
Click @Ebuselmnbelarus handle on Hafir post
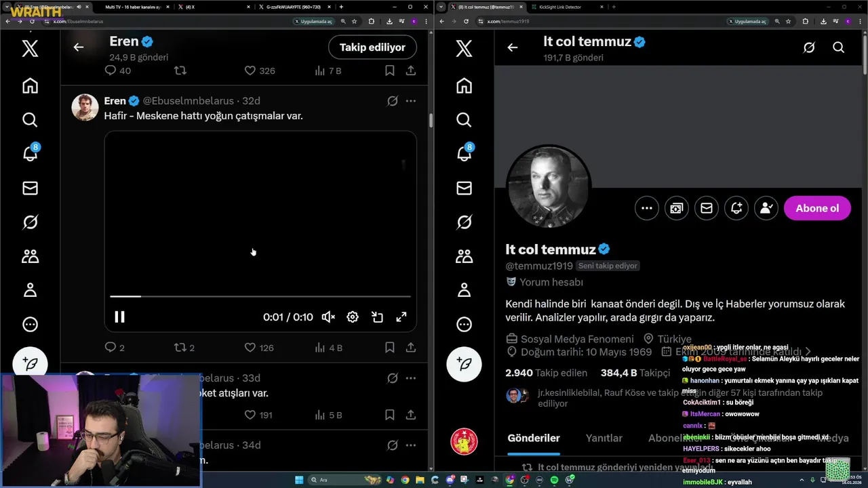point(188,101)
